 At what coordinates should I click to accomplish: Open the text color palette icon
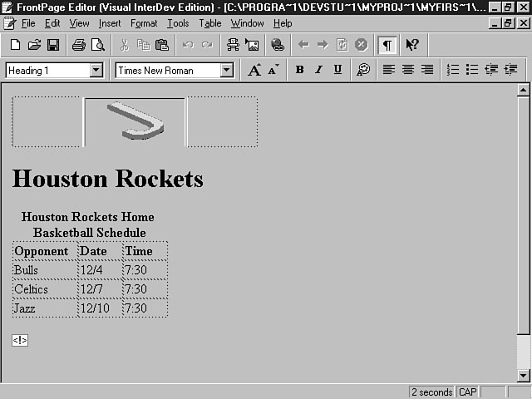click(363, 71)
